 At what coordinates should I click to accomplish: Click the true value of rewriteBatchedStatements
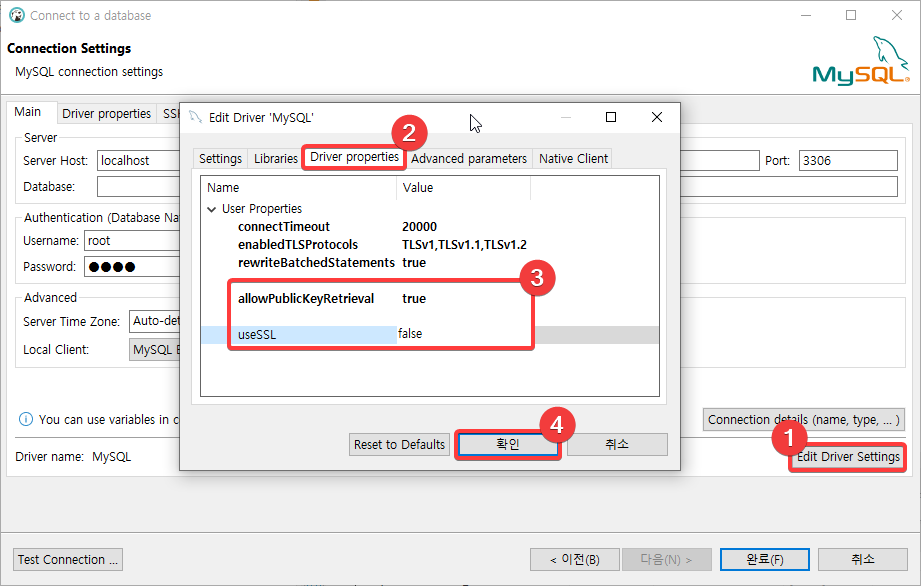(x=414, y=262)
